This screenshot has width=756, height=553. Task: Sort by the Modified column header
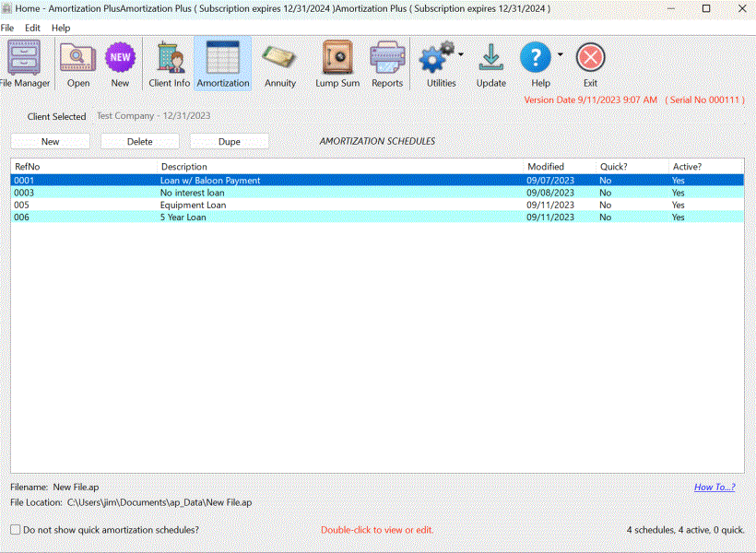(x=560, y=167)
